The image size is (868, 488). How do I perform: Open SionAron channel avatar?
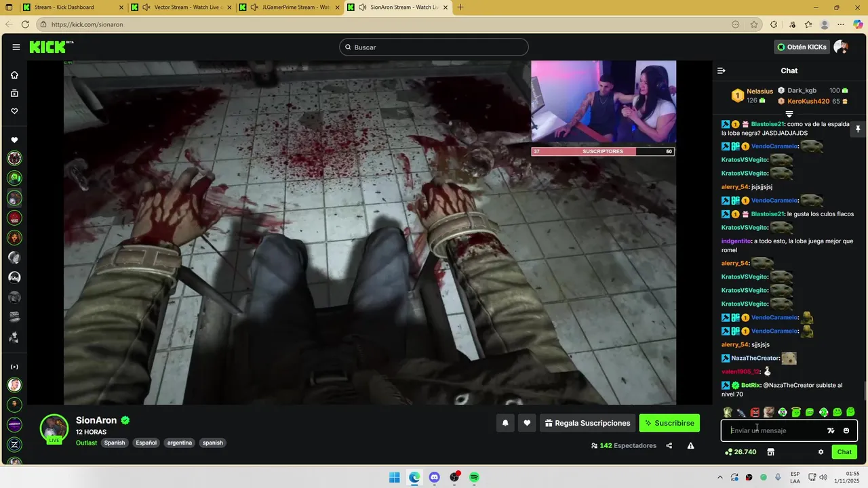pos(54,428)
